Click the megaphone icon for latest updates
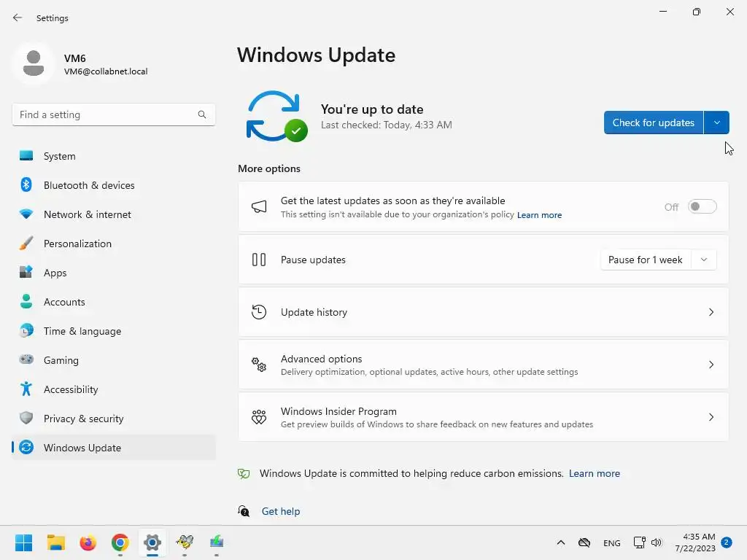This screenshot has width=747, height=560. [x=259, y=206]
